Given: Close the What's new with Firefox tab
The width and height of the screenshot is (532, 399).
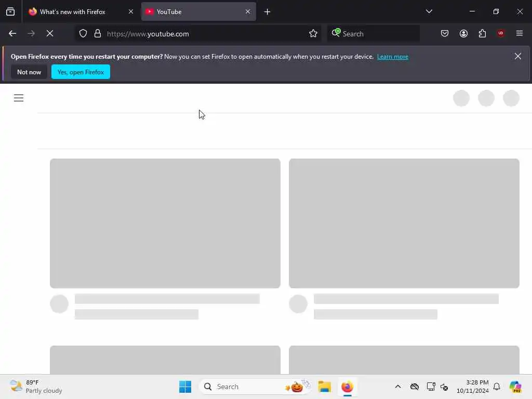Looking at the screenshot, I should 130,11.
